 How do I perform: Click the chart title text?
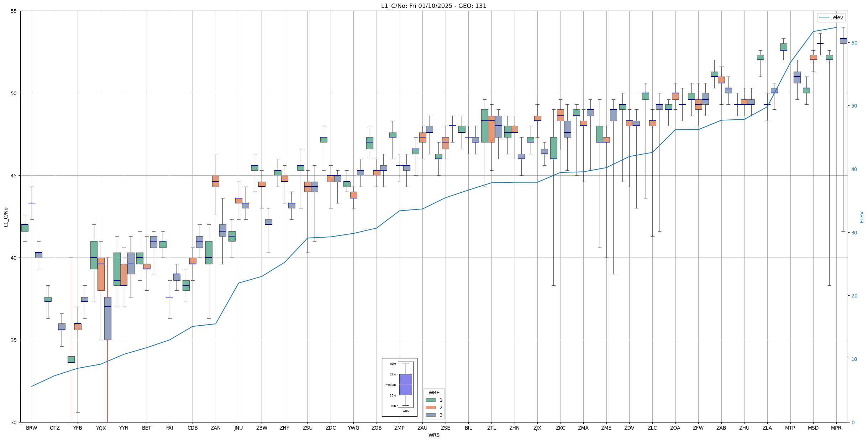tap(433, 6)
